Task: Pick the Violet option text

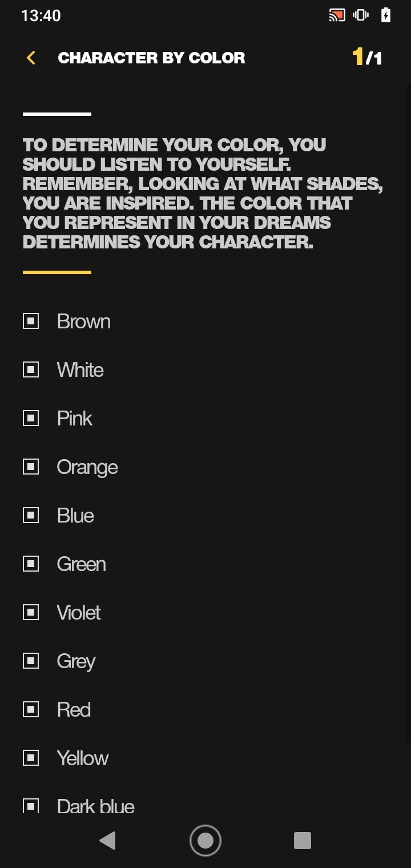Action: click(79, 613)
